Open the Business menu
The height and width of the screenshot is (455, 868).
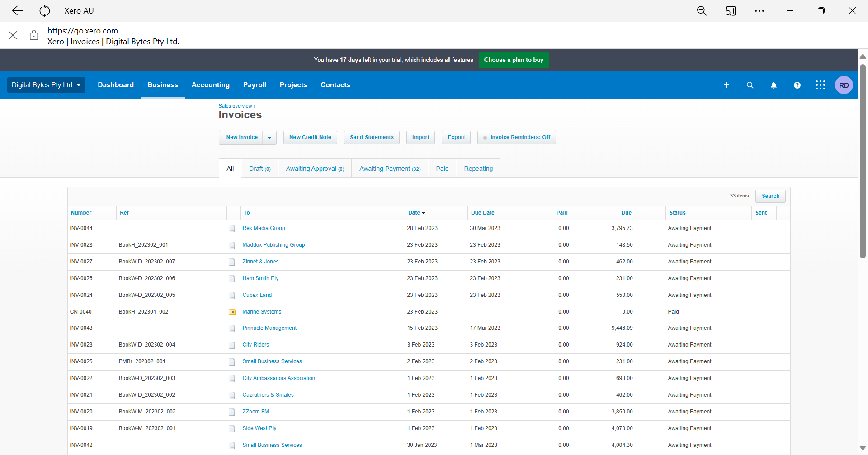[x=163, y=85]
